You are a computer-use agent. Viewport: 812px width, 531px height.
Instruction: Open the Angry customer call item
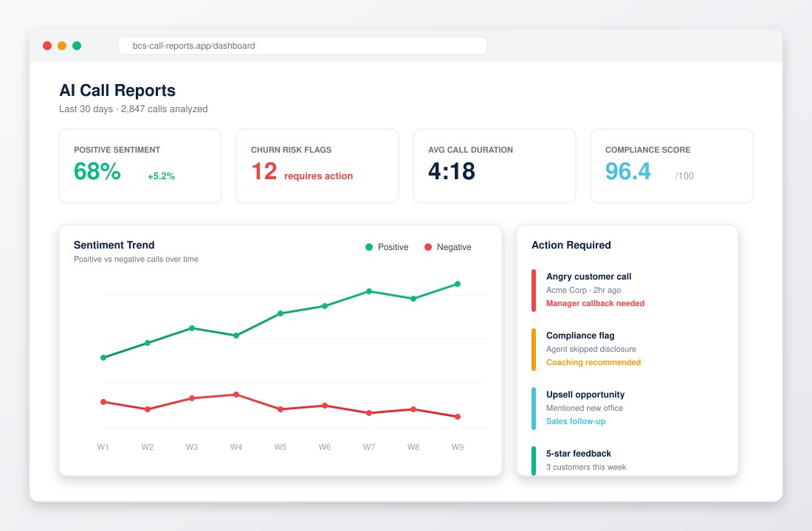point(627,290)
